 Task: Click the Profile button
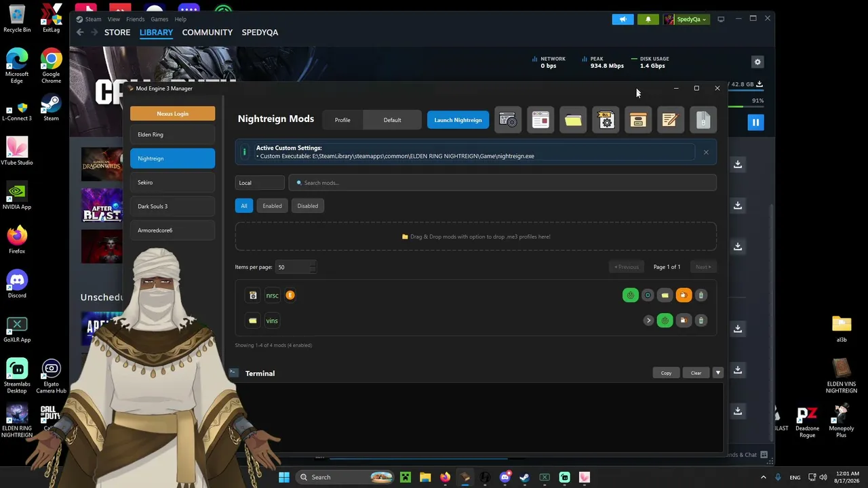342,120
